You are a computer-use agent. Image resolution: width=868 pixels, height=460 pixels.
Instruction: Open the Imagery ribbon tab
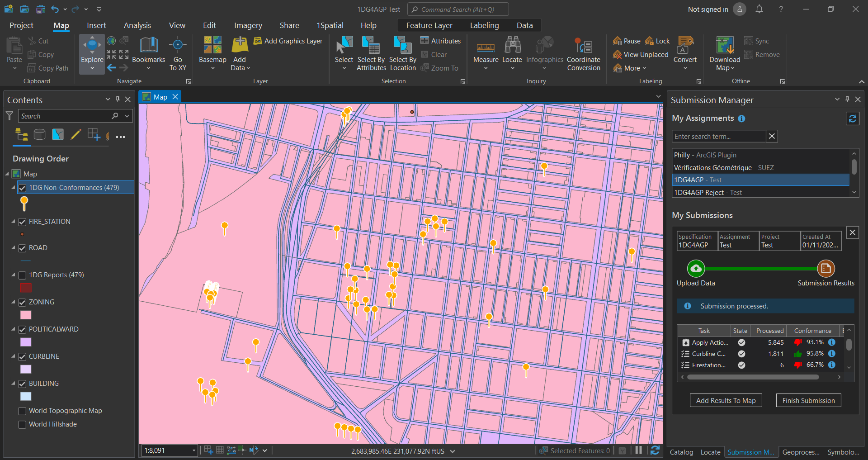[x=248, y=25]
